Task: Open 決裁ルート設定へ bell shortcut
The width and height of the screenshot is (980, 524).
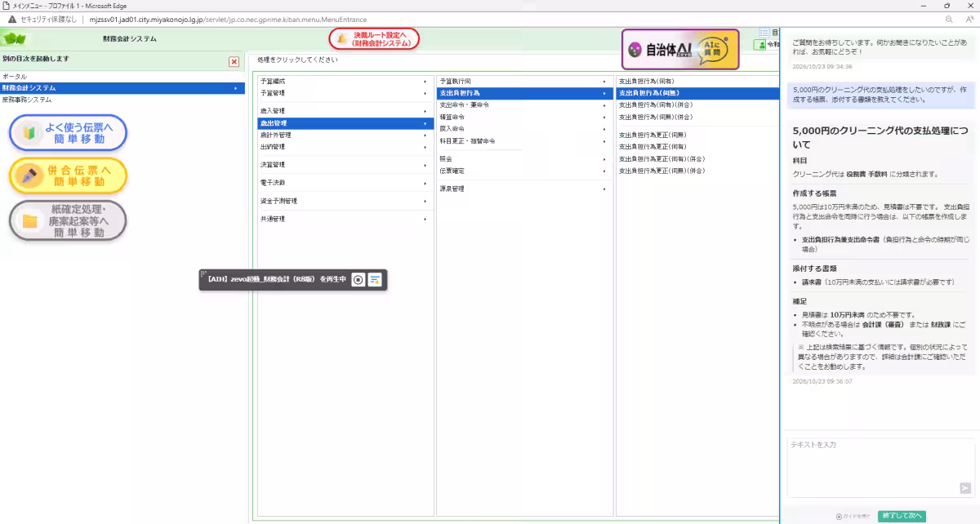Action: (374, 39)
